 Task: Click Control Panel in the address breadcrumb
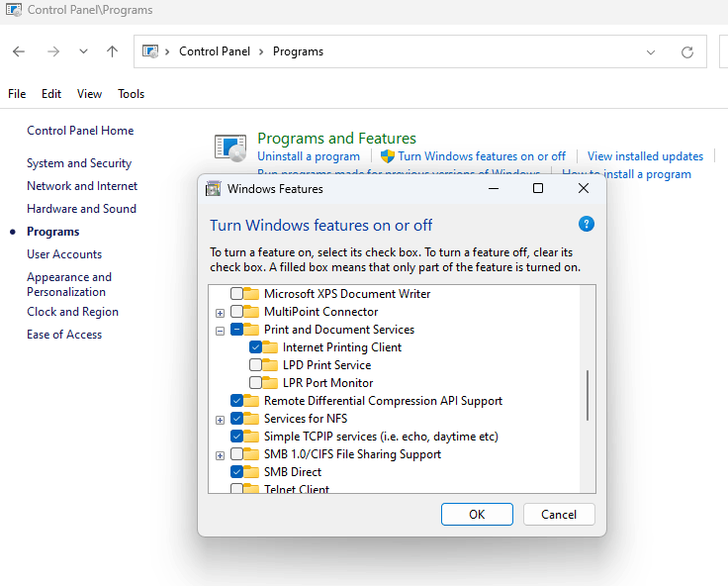point(215,51)
